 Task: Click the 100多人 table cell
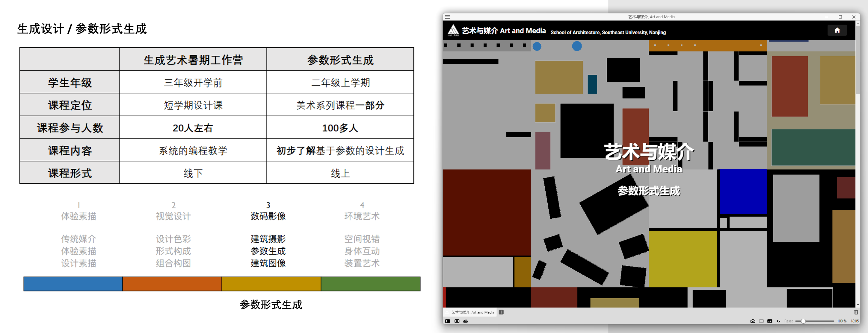pos(340,128)
